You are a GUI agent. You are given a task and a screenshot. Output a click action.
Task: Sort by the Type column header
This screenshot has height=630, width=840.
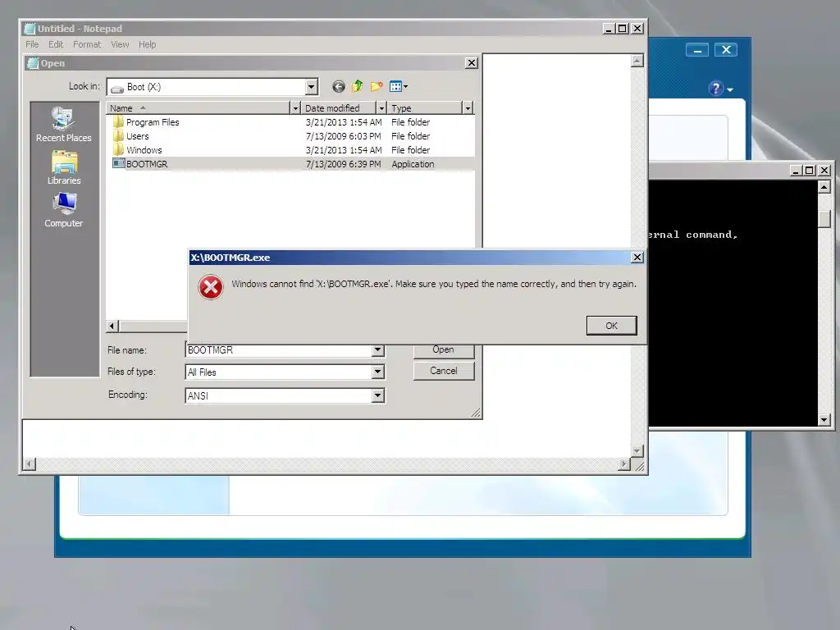(425, 108)
